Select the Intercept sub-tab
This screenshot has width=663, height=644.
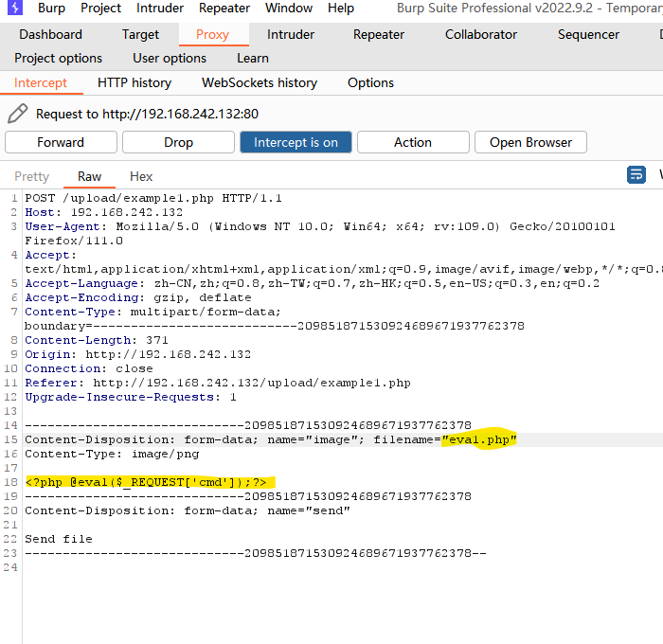pyautogui.click(x=41, y=82)
